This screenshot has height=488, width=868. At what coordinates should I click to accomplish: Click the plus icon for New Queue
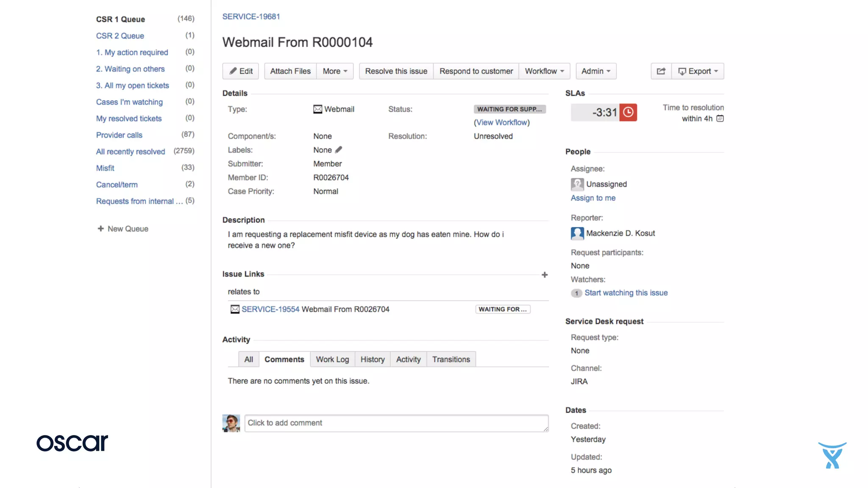click(x=100, y=229)
